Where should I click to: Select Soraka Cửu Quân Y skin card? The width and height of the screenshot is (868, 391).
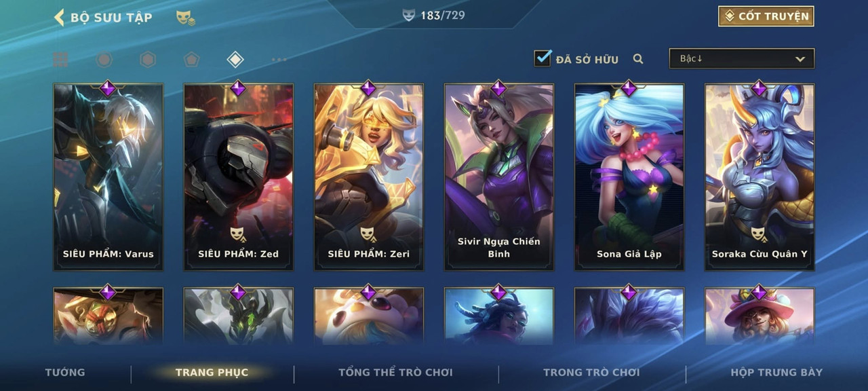(759, 177)
